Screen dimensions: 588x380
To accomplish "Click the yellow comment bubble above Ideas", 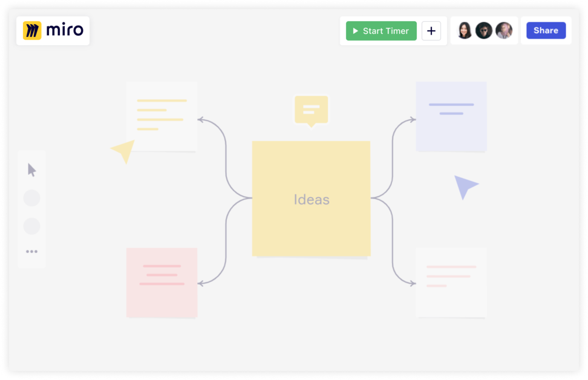I will [311, 109].
